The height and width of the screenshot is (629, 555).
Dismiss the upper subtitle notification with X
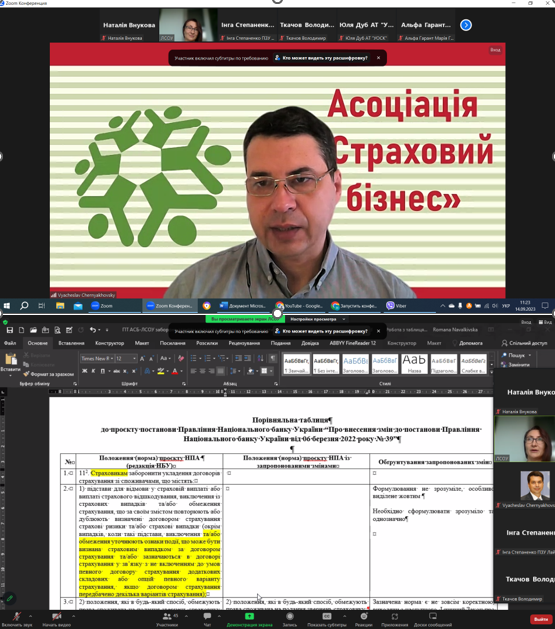point(378,58)
